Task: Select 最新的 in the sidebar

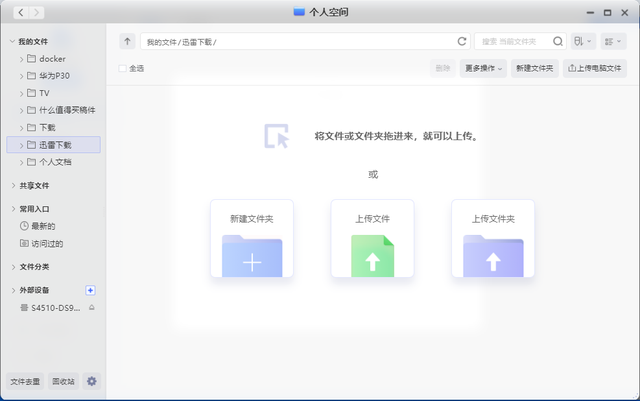Action: click(42, 227)
